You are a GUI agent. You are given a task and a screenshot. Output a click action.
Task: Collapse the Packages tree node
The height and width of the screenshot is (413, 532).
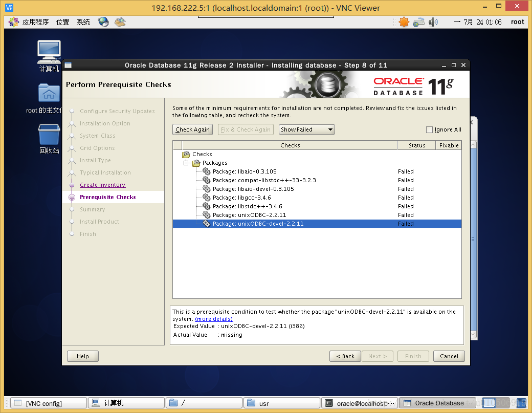click(186, 163)
